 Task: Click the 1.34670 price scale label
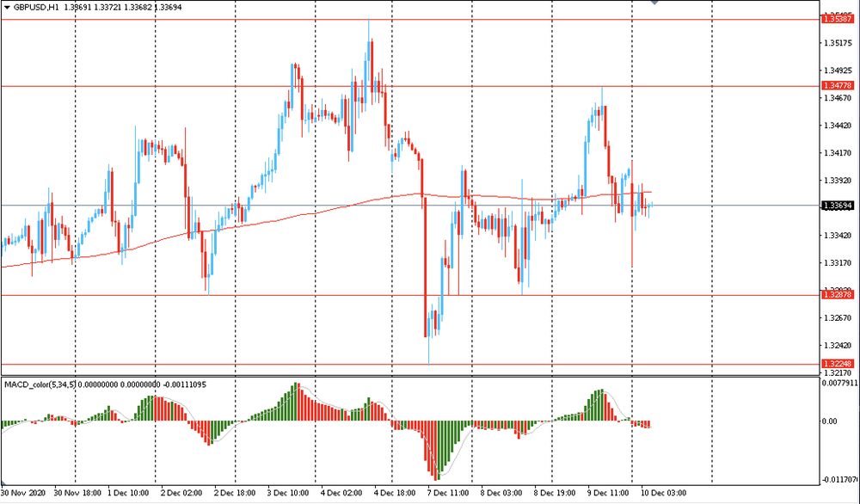pyautogui.click(x=838, y=98)
